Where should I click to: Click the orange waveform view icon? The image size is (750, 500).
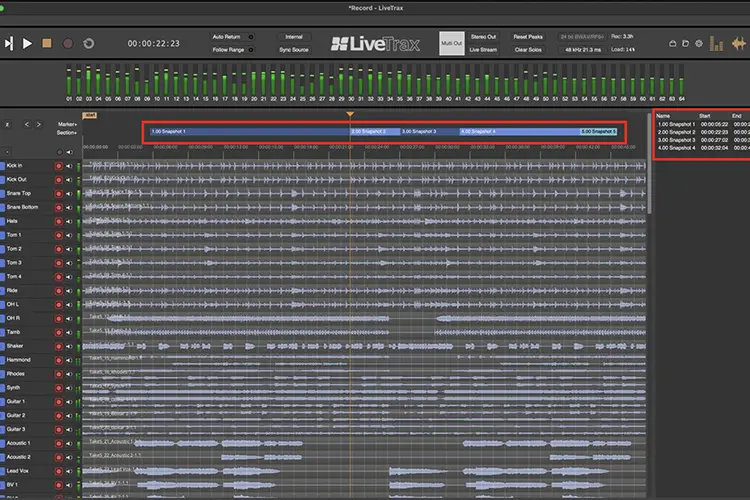pos(739,44)
